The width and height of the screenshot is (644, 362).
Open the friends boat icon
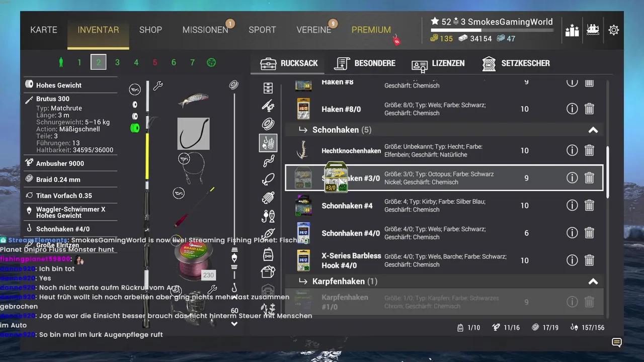click(594, 30)
